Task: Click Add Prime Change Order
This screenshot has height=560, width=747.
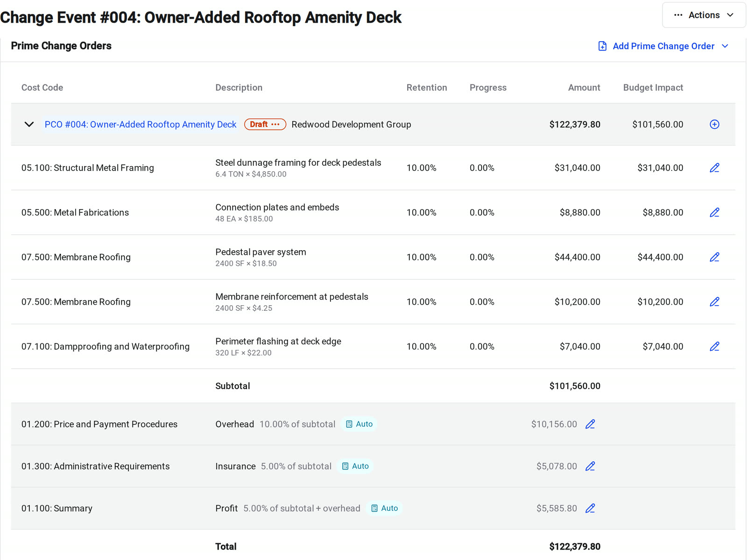Action: click(x=663, y=46)
